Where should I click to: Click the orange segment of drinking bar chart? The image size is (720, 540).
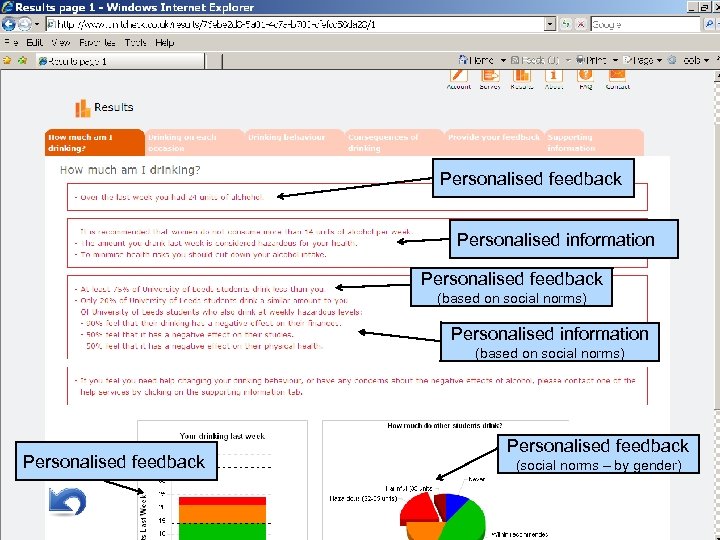222,514
